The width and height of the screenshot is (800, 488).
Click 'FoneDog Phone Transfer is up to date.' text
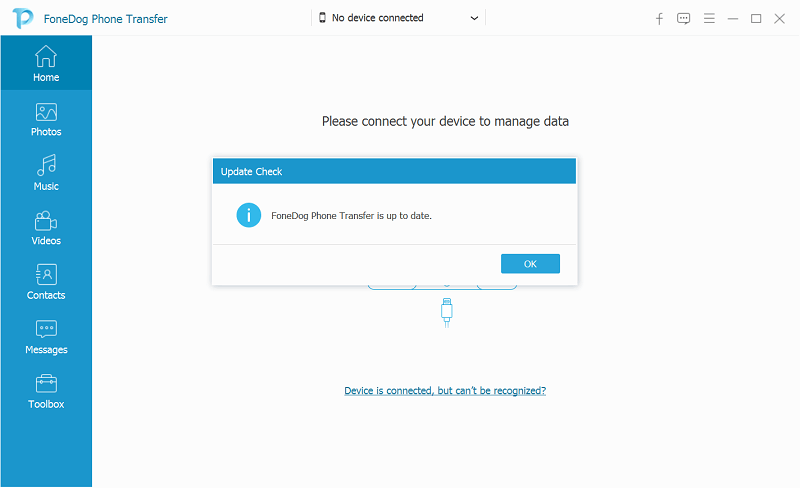click(351, 216)
